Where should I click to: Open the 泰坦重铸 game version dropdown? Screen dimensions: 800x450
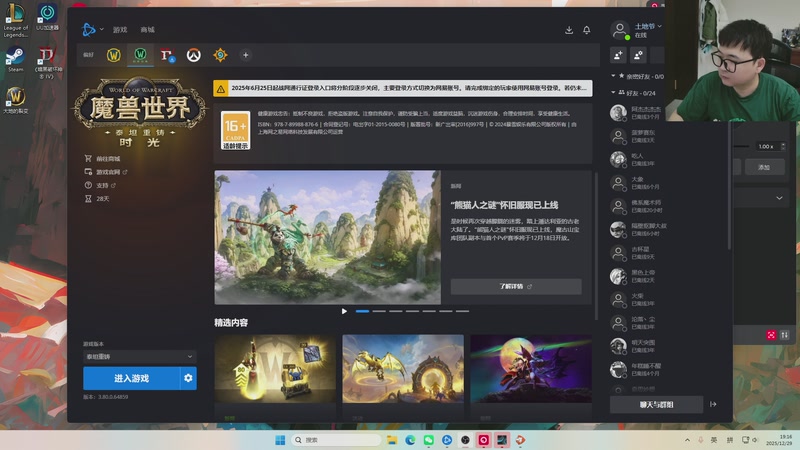140,356
